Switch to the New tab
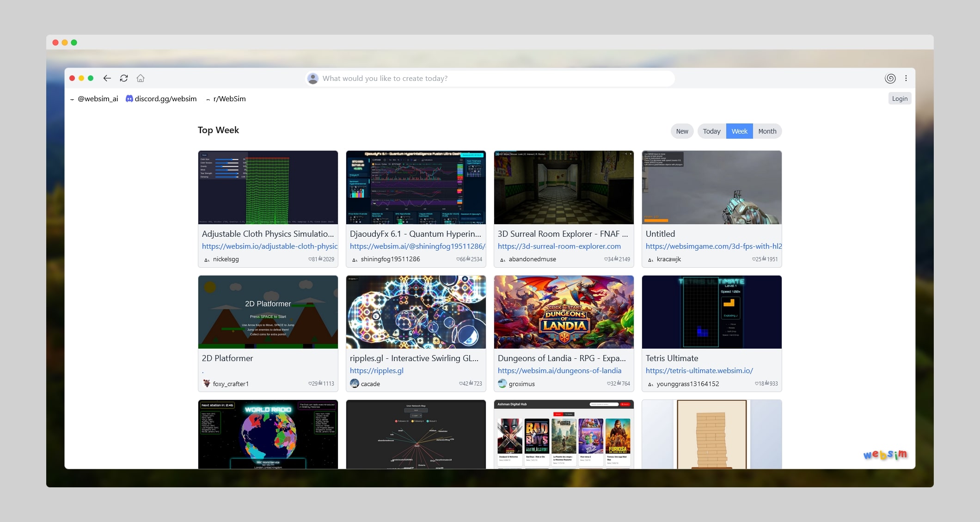This screenshot has width=980, height=522. click(682, 131)
